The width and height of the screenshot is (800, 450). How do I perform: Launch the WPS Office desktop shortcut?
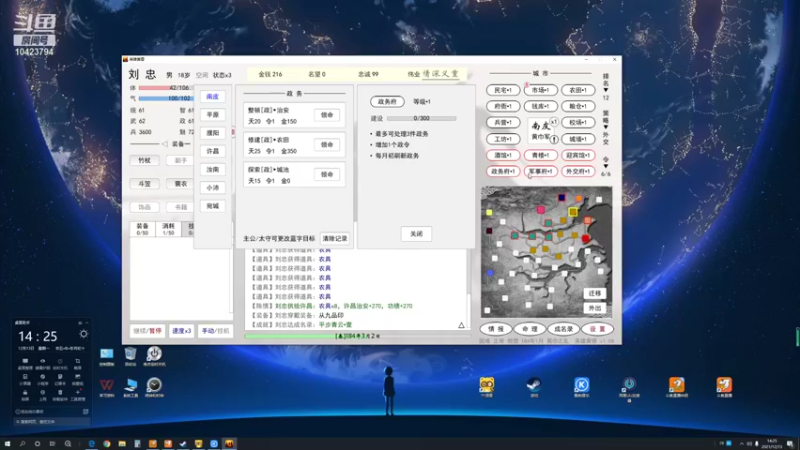click(107, 387)
